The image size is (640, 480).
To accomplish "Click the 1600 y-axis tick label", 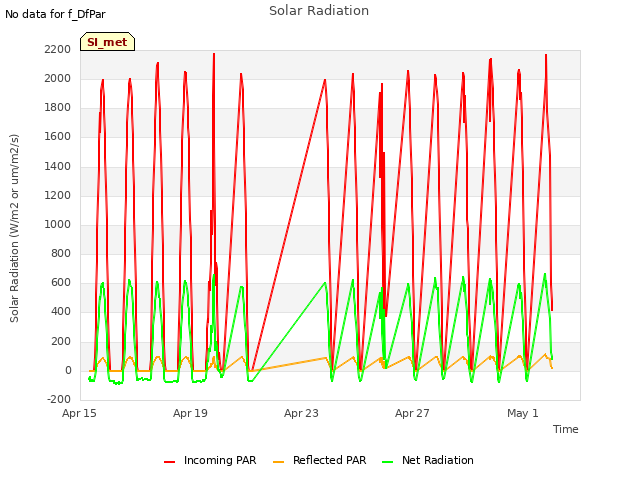I will coord(58,137).
